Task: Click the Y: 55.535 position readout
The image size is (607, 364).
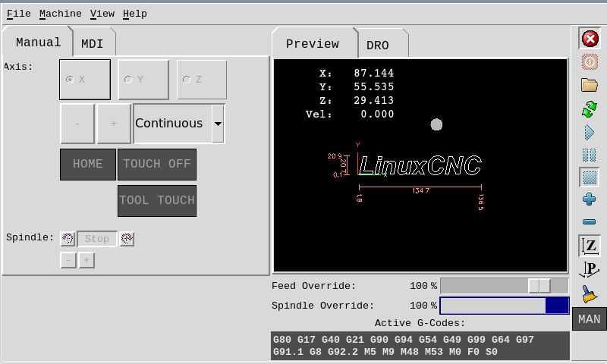Action: [x=356, y=86]
